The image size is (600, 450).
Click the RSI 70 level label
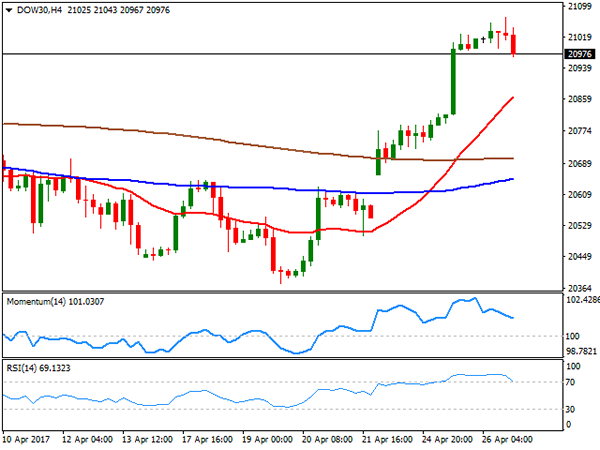coord(570,382)
